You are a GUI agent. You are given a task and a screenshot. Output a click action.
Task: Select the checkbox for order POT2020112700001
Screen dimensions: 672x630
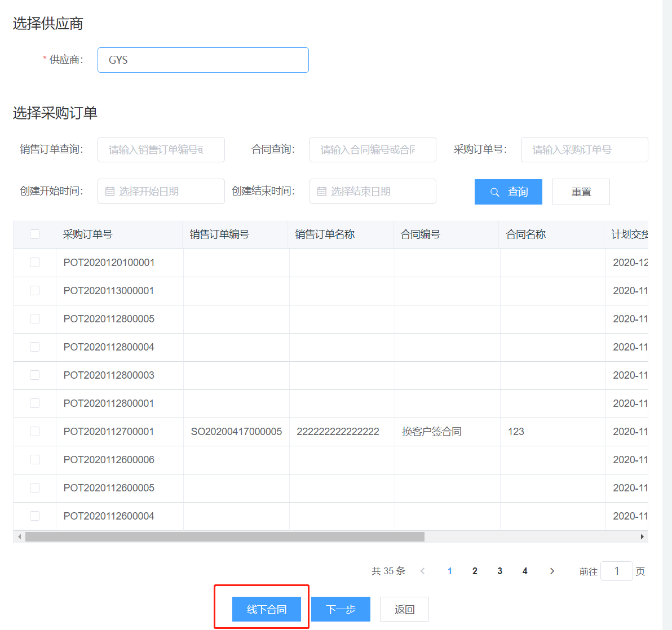click(x=34, y=432)
